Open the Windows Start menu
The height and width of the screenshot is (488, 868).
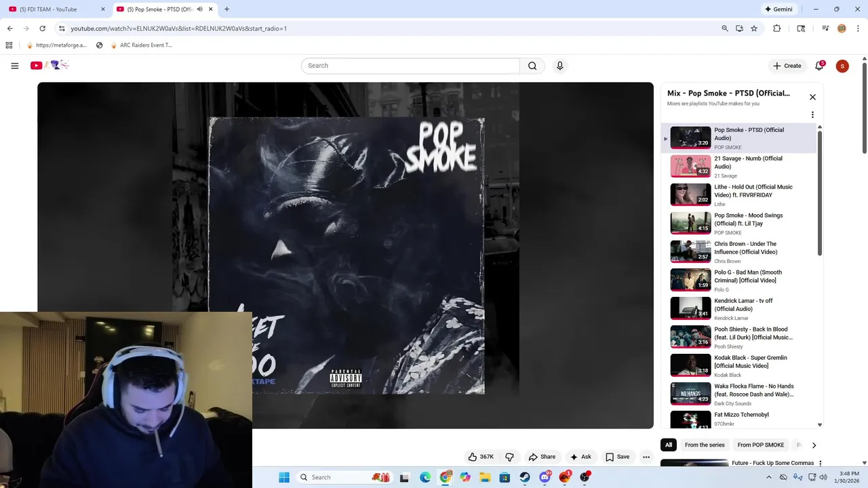(284, 477)
